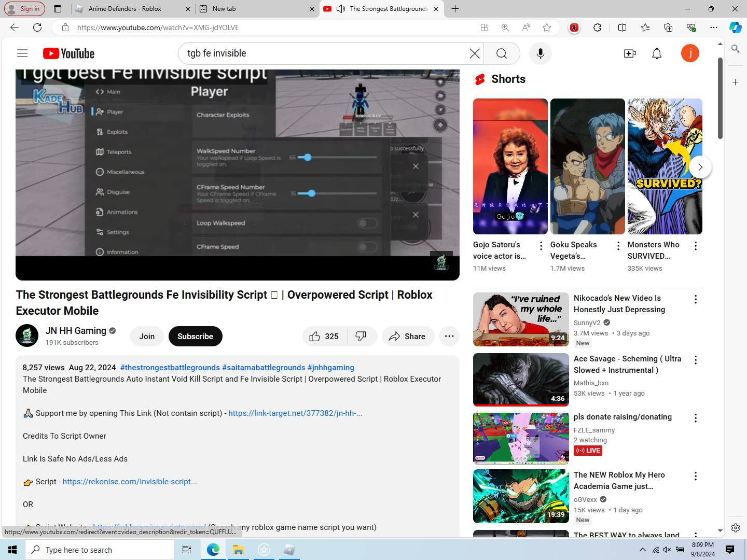Click the browser address bar URL
Viewport: 747px width, 560px height.
158,27
